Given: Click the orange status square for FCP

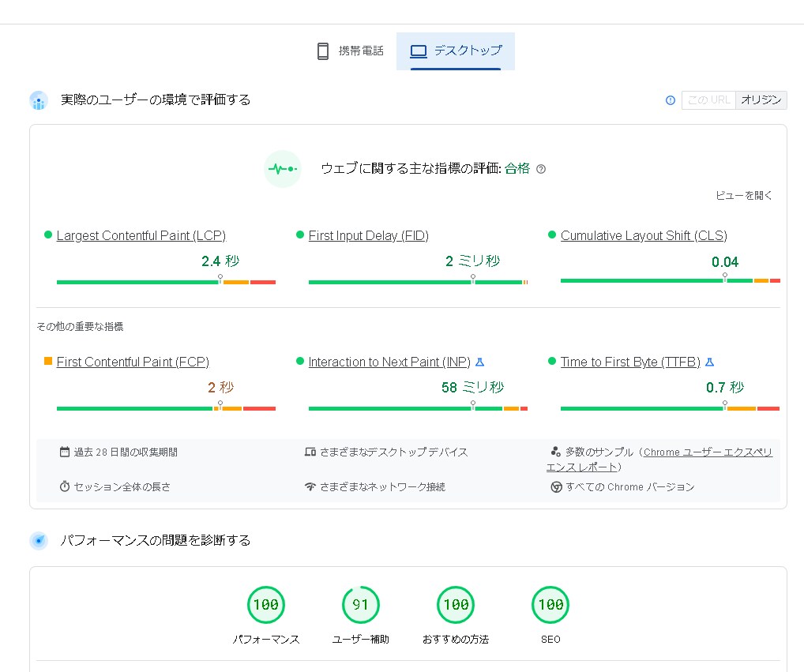Looking at the screenshot, I should tap(48, 361).
